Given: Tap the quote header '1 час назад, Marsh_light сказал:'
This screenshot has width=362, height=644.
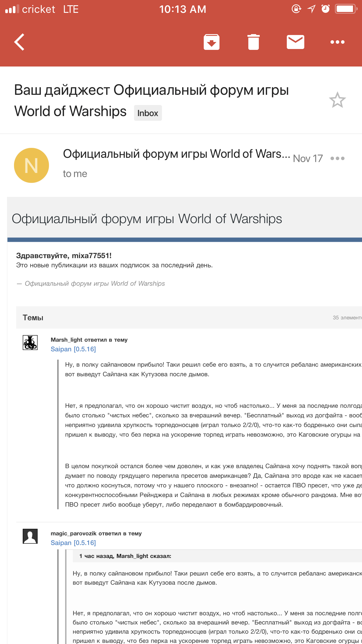Looking at the screenshot, I should (125, 556).
